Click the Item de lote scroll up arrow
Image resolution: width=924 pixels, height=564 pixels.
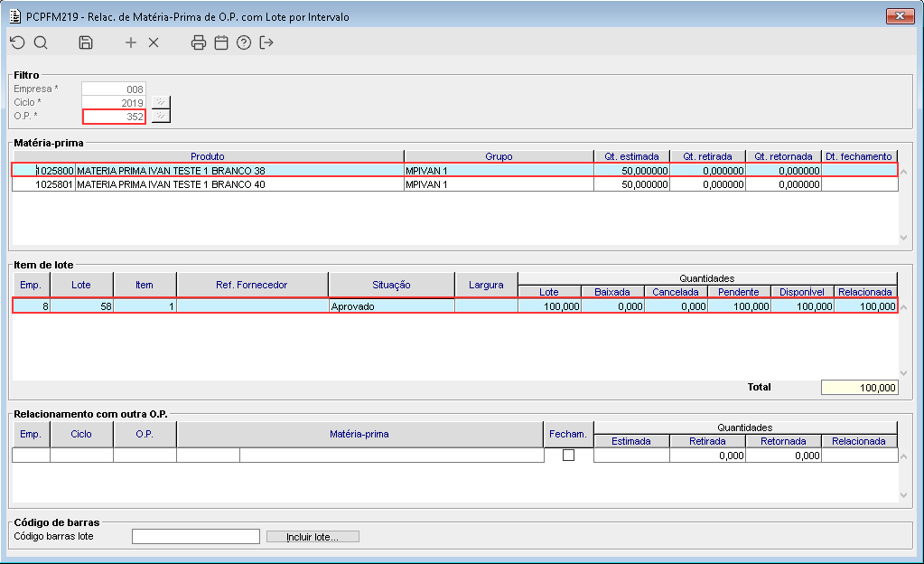coord(904,307)
